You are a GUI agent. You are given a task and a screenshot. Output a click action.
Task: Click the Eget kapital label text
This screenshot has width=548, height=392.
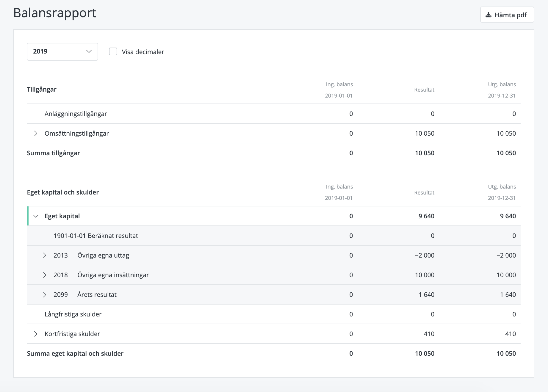point(62,216)
